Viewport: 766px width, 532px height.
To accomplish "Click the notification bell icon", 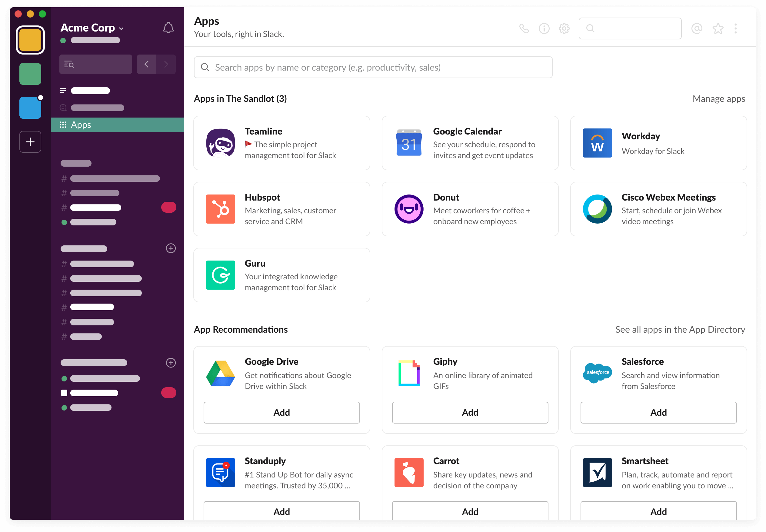I will click(x=168, y=27).
